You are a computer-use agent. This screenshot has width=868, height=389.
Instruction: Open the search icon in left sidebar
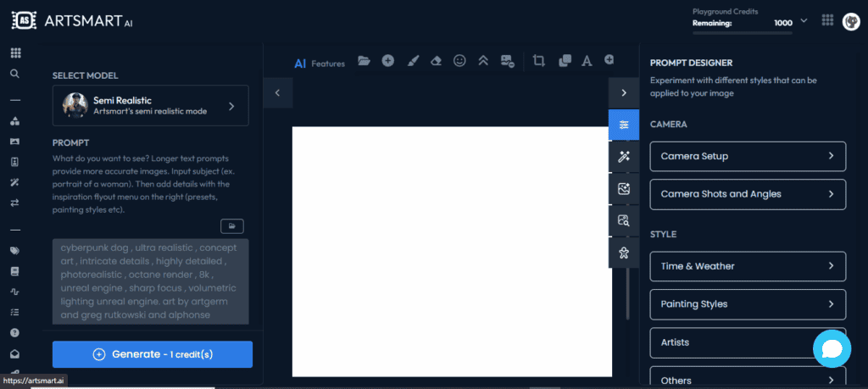[x=15, y=74]
